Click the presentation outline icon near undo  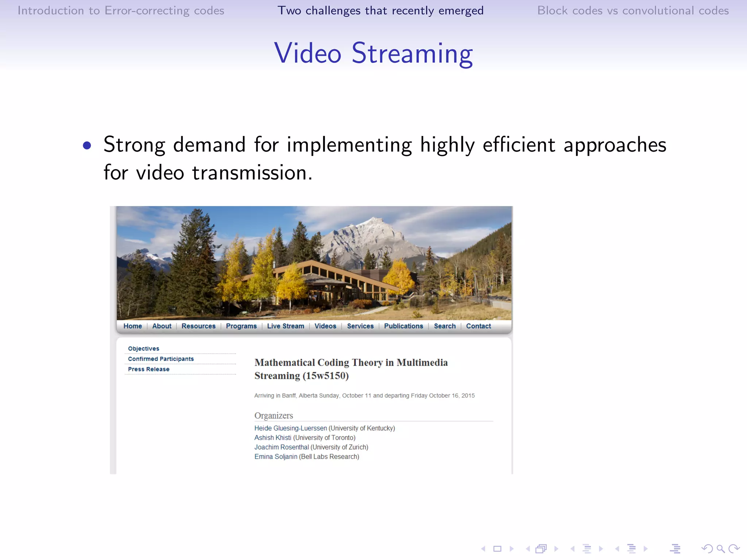(675, 549)
